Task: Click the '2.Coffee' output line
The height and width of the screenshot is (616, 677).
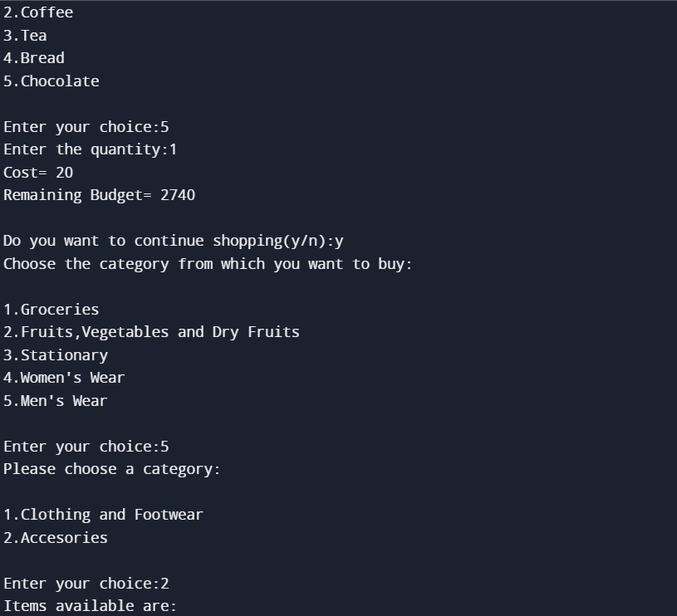Action: [x=38, y=12]
